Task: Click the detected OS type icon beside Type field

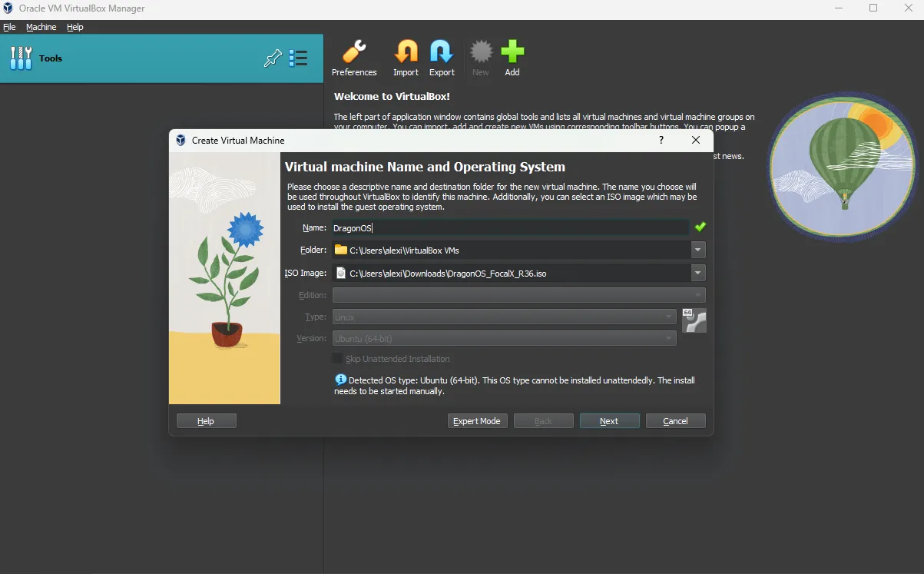Action: (694, 320)
